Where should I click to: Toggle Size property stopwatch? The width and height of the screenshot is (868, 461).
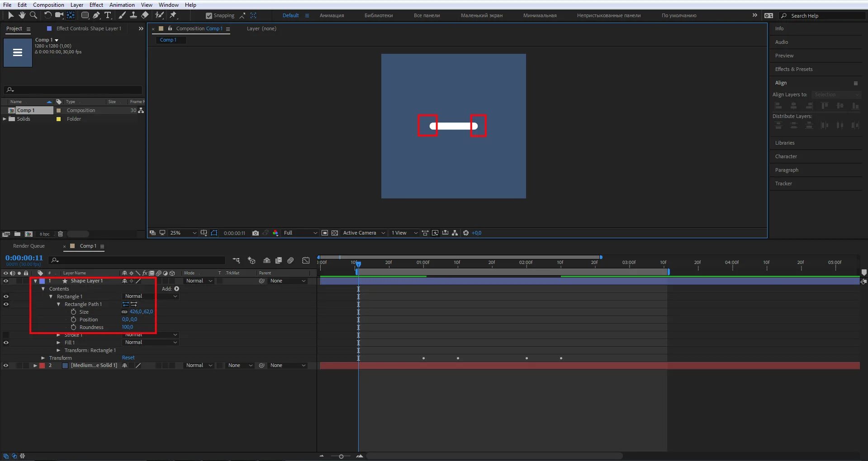[x=73, y=312]
